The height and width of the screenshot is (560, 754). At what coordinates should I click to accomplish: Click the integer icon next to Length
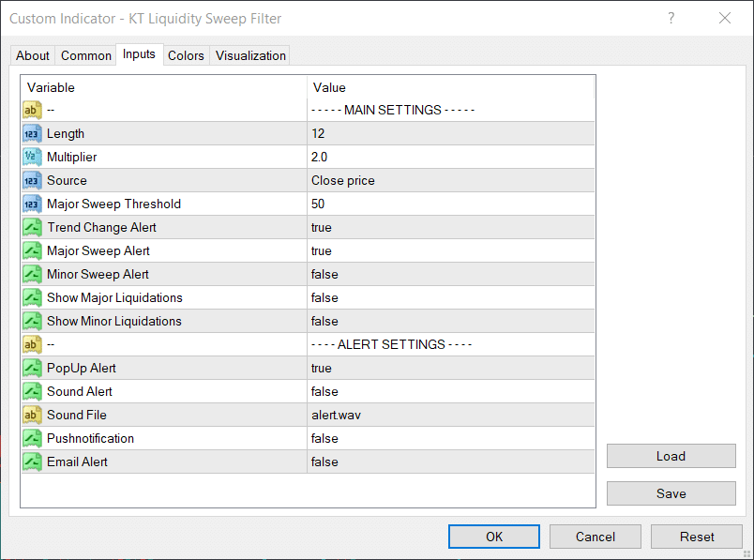[32, 134]
